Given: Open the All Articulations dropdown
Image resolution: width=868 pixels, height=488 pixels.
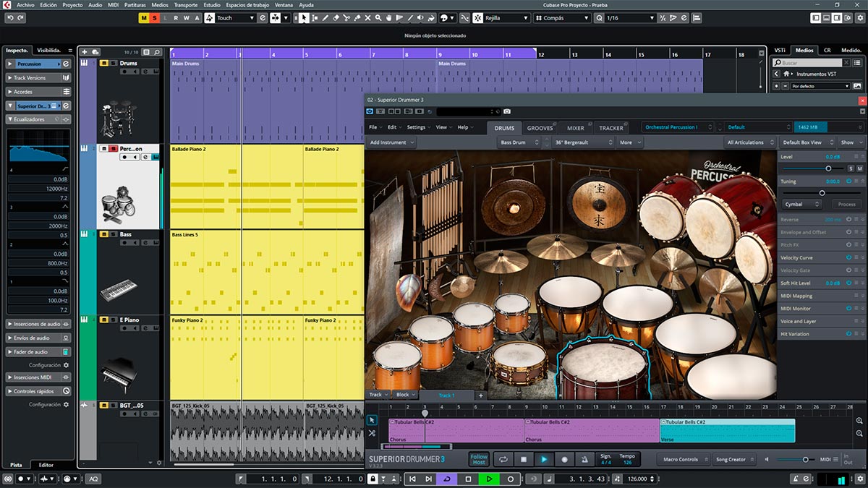Looking at the screenshot, I should click(x=749, y=142).
